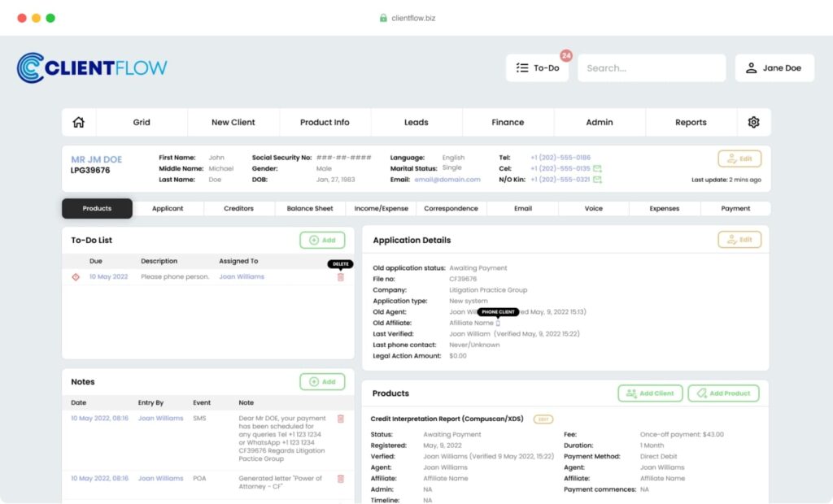The height and width of the screenshot is (504, 833).
Task: Delete the POA note entry
Action: point(341,479)
